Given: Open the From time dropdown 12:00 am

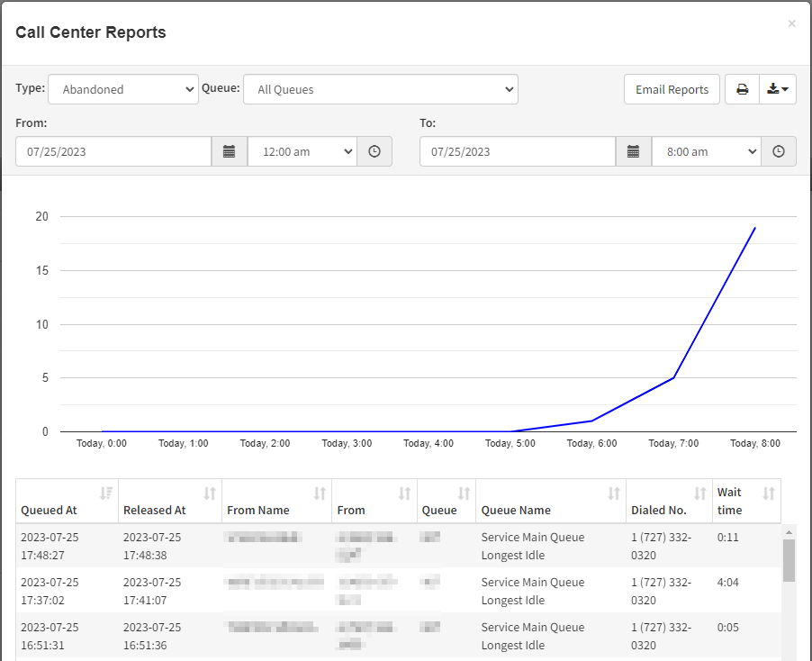Looking at the screenshot, I should [302, 151].
